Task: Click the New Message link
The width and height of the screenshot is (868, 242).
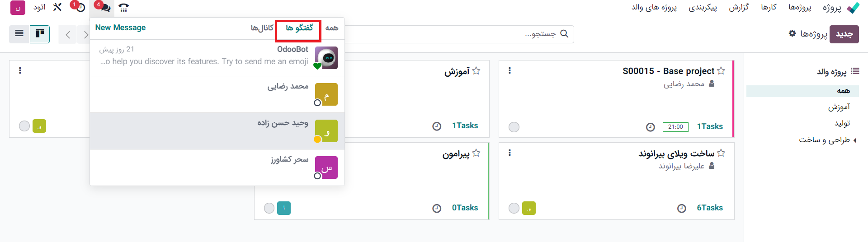Action: pos(120,28)
